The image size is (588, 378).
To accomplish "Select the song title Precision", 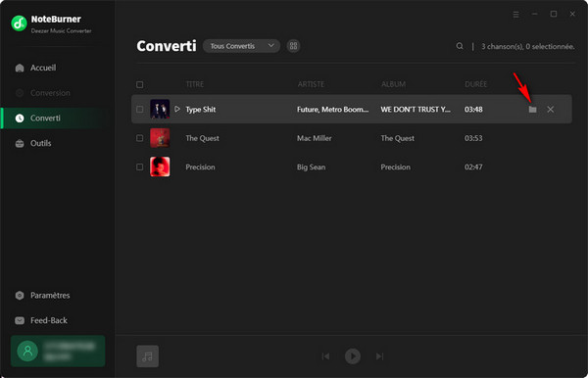I will tap(200, 167).
